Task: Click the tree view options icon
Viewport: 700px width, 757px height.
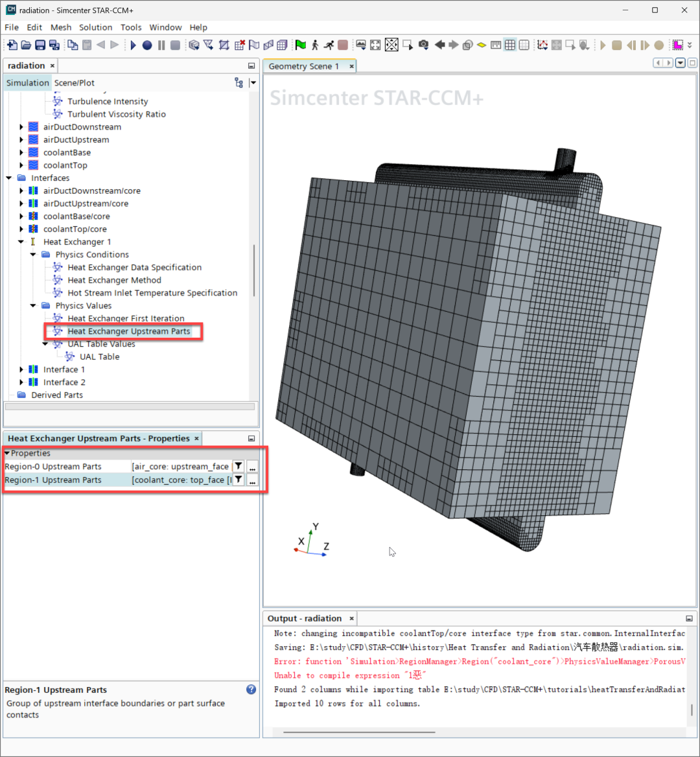Action: click(239, 82)
